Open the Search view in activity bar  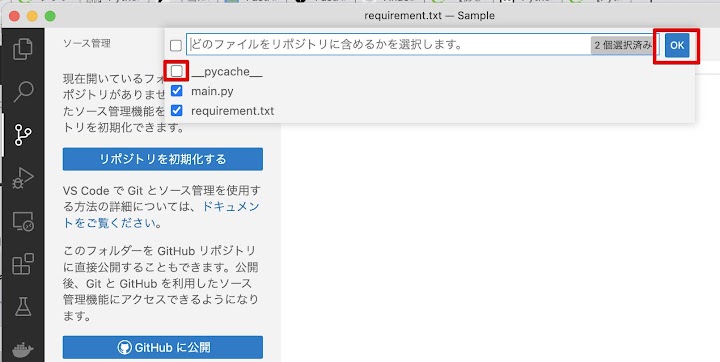pyautogui.click(x=23, y=92)
